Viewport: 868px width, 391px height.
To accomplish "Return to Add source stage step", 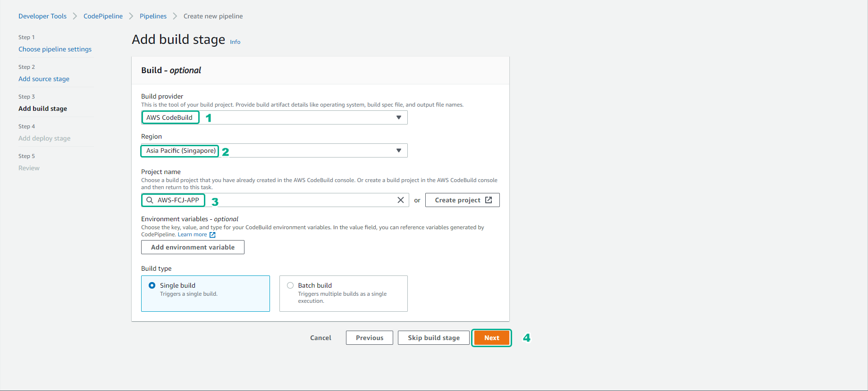I will pos(44,79).
